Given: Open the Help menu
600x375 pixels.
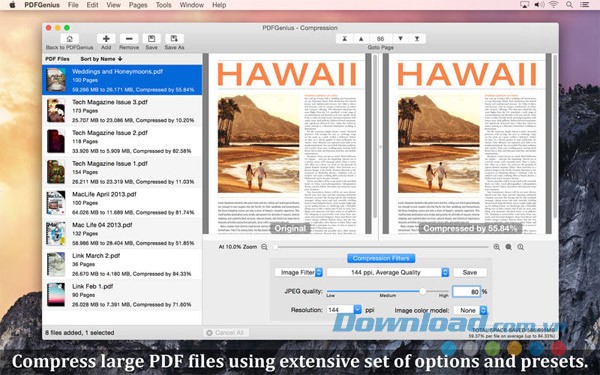Looking at the screenshot, I should (x=219, y=5).
